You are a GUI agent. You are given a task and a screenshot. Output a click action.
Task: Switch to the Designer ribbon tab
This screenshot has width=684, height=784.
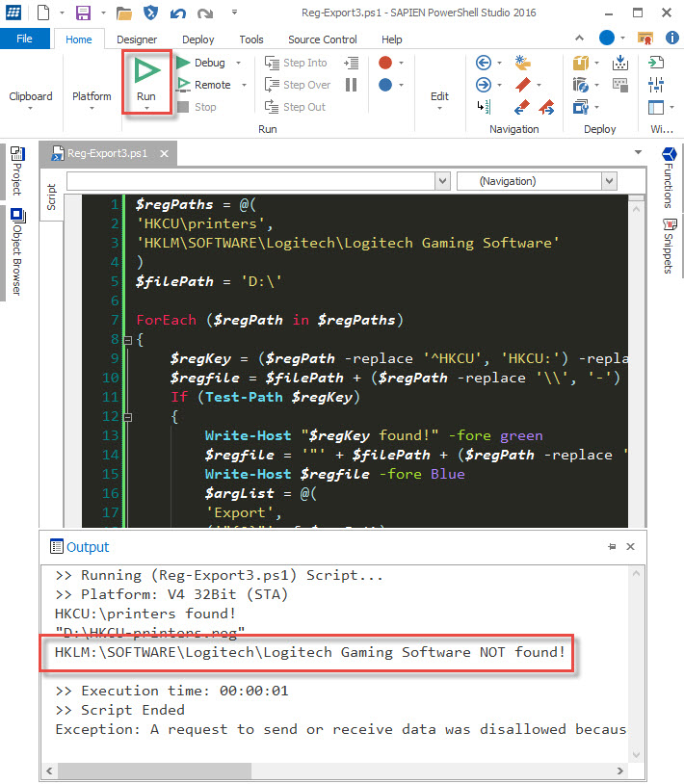(x=137, y=39)
